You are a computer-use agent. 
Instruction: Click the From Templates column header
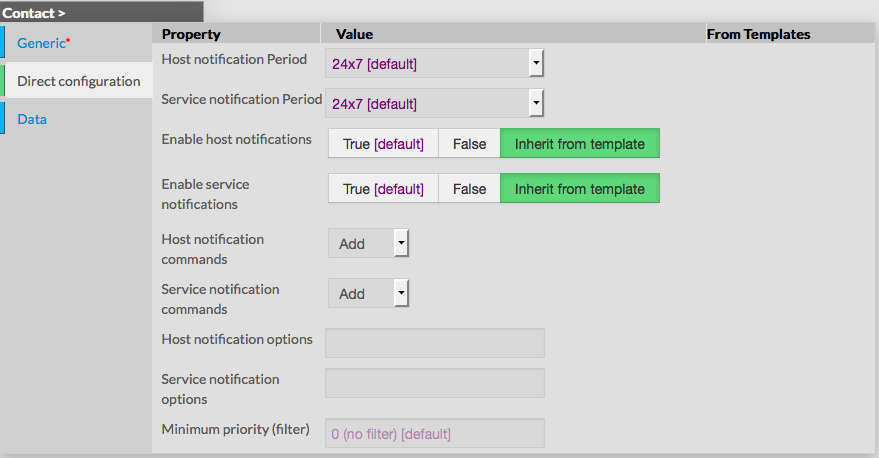[x=758, y=34]
